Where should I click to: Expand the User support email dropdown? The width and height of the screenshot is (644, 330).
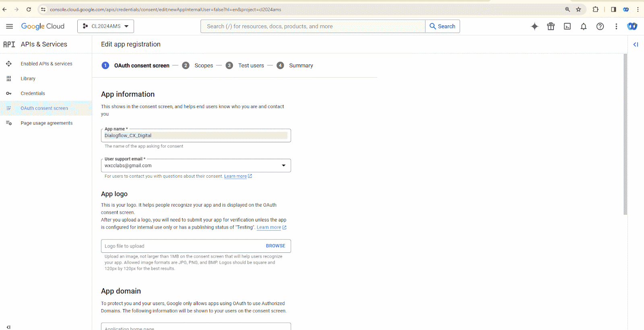coord(283,166)
